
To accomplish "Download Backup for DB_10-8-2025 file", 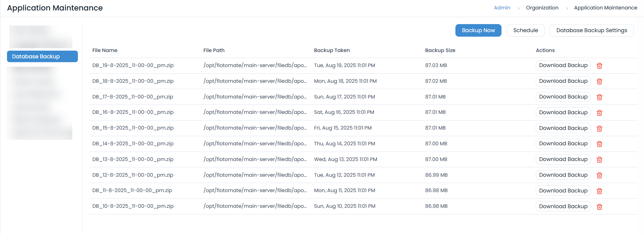I will (563, 206).
